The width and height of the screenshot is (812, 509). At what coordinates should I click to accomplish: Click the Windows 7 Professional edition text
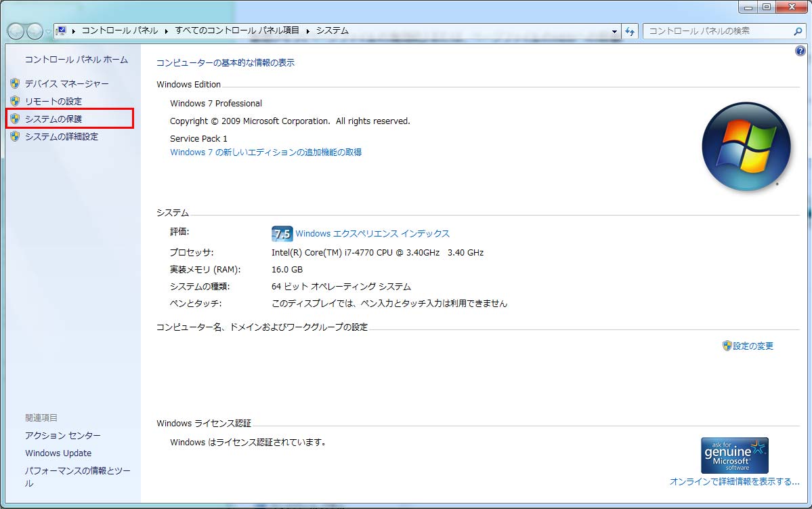[216, 104]
